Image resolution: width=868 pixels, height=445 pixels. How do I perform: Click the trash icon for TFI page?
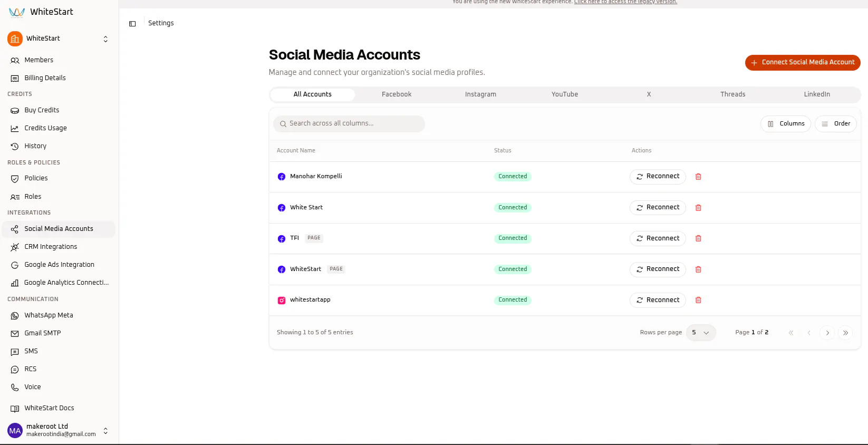tap(698, 238)
